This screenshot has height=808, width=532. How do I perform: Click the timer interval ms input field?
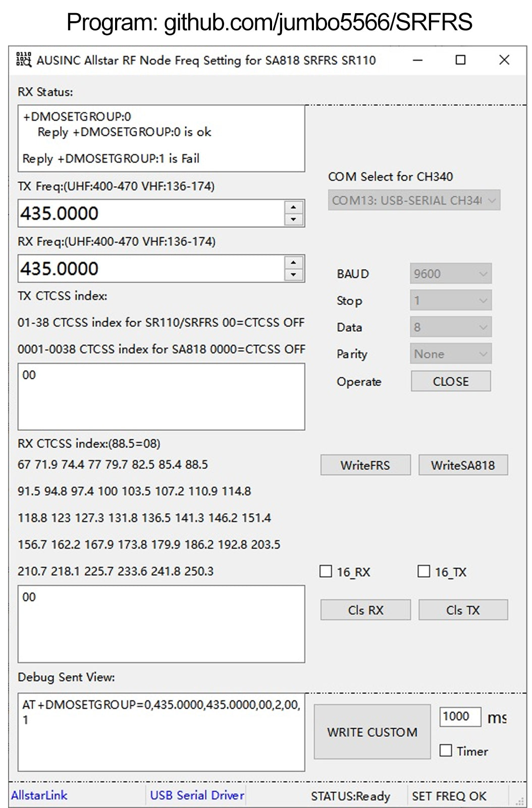[459, 717]
